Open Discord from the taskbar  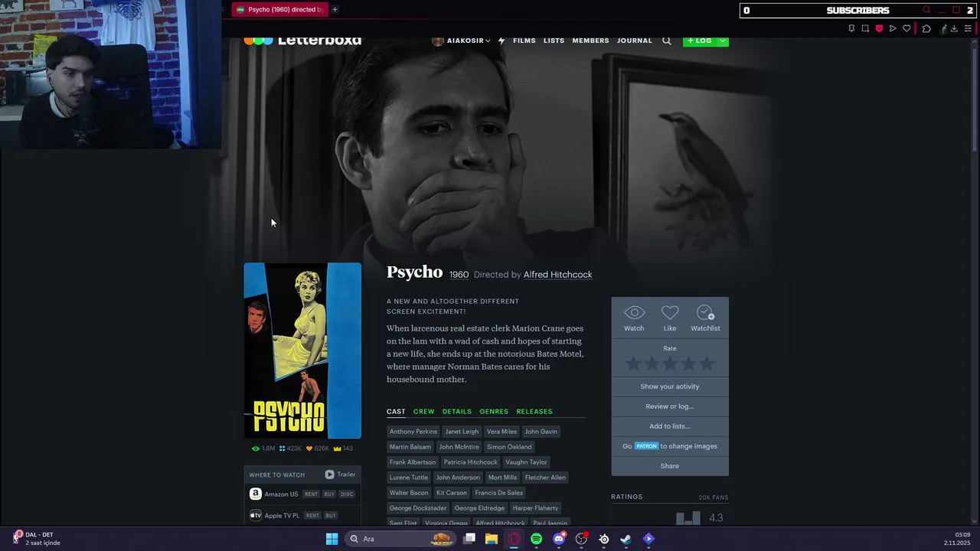tap(559, 539)
